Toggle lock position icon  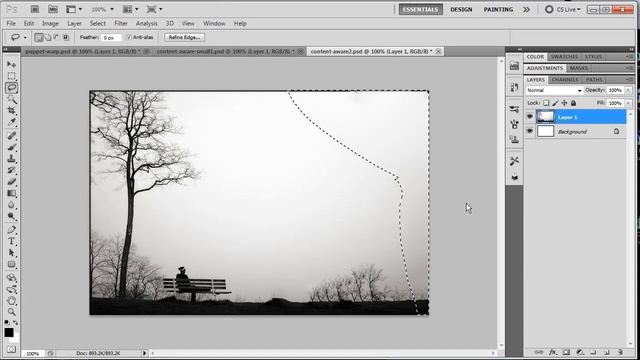pyautogui.click(x=564, y=103)
